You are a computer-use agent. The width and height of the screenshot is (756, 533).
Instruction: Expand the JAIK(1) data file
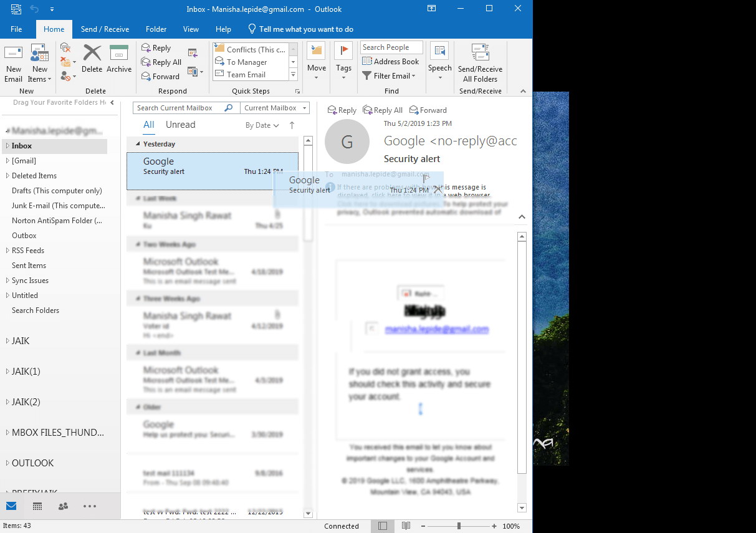7,372
